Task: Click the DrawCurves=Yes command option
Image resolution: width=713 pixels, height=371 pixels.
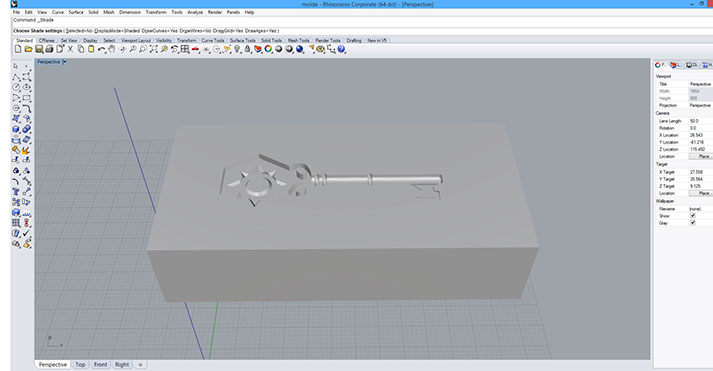Action: (x=160, y=31)
